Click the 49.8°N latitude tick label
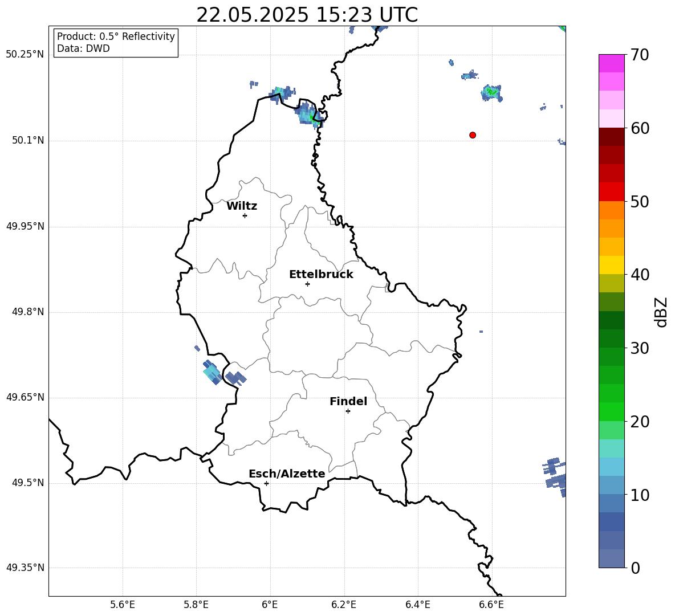Screen dimensions: 675x616 point(28,312)
